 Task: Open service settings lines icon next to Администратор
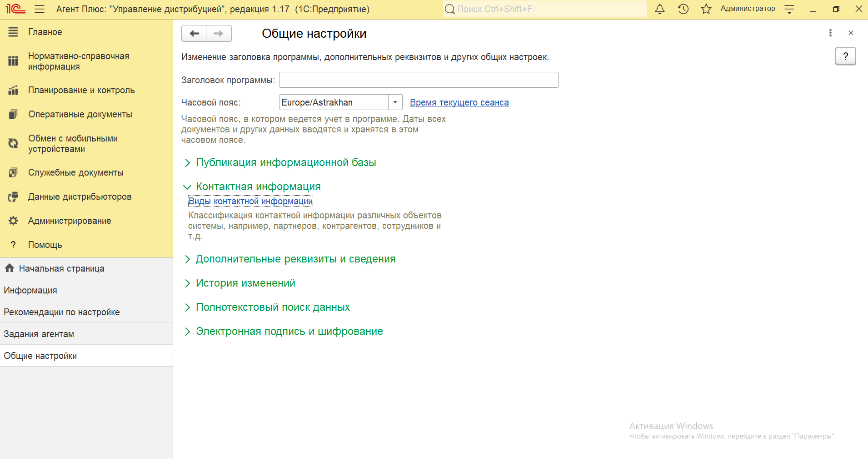[789, 9]
